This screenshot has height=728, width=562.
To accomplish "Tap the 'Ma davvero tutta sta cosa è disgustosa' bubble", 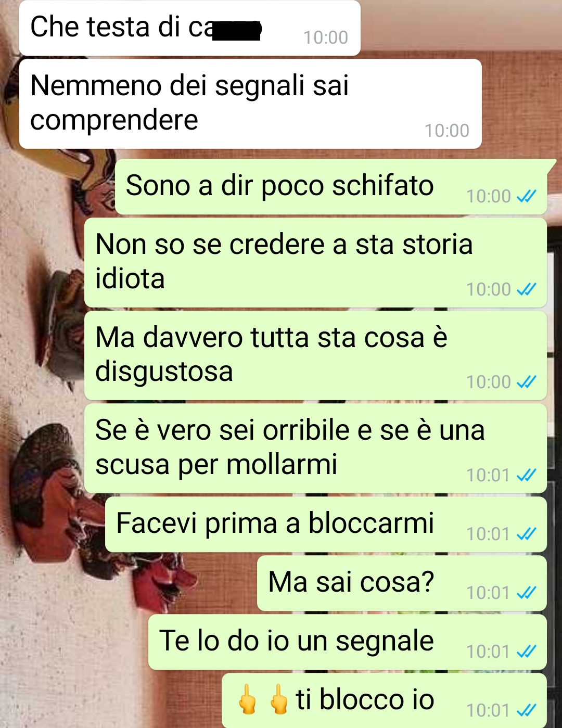I will click(x=315, y=355).
